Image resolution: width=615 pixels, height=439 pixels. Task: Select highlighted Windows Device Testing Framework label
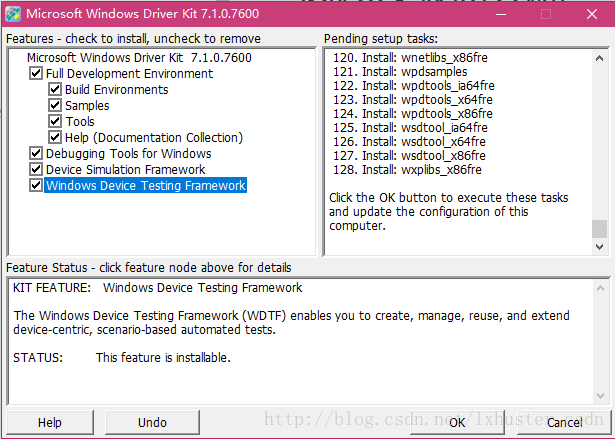(x=146, y=186)
